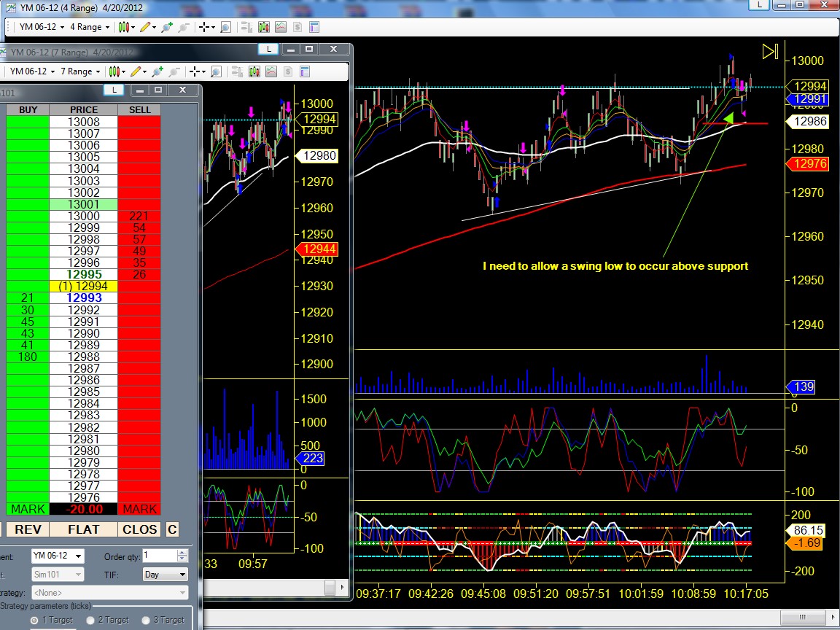Screen dimensions: 840x630
Task: Select the 2 Target radio button
Action: [x=90, y=620]
